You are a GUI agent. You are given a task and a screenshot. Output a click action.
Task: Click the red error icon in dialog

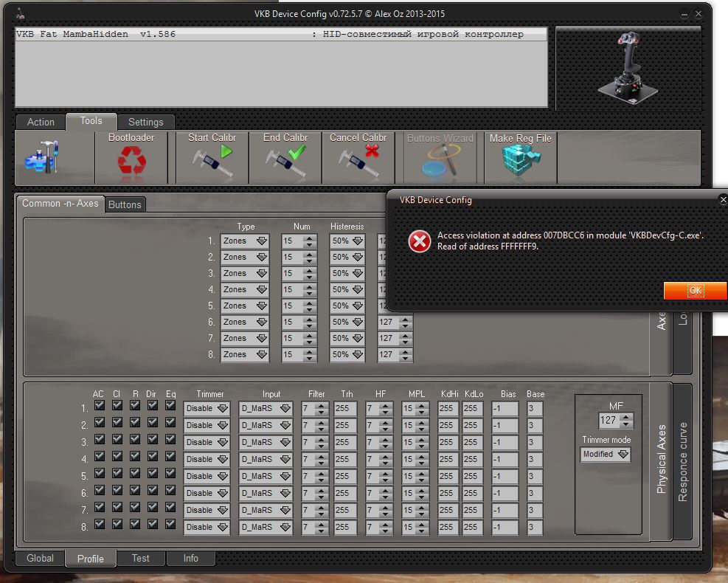pos(420,241)
